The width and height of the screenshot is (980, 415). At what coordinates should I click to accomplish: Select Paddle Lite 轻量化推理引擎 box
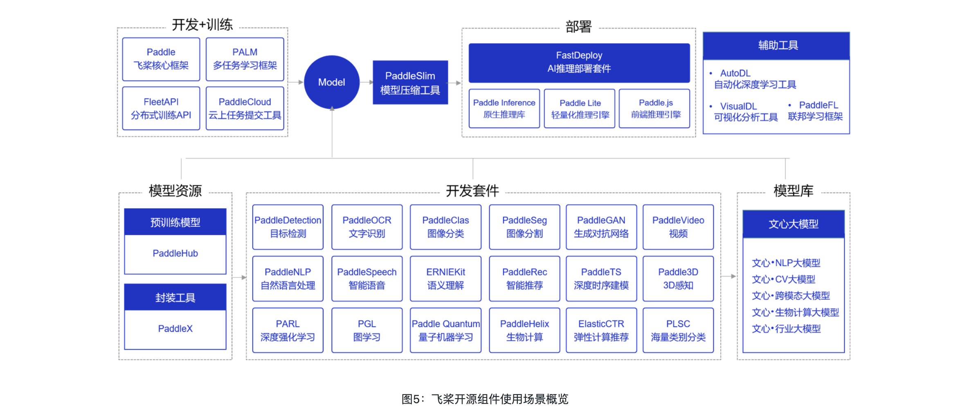[x=580, y=108]
